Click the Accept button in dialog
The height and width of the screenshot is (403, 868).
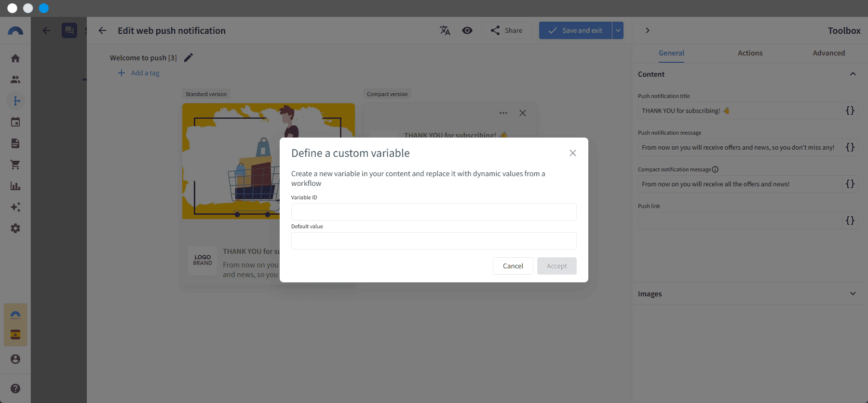(x=557, y=266)
